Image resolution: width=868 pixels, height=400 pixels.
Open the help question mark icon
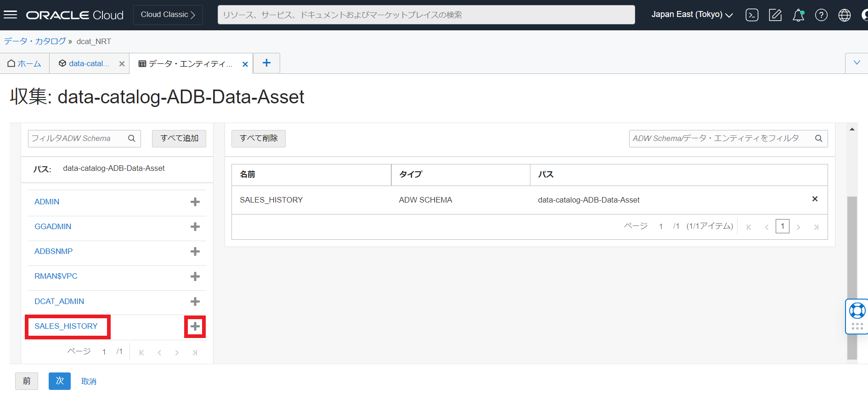[x=821, y=15]
